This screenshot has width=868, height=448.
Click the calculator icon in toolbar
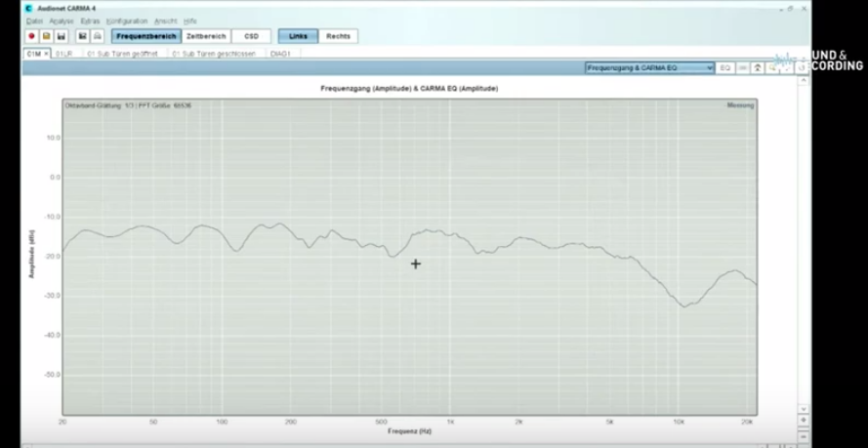83,36
